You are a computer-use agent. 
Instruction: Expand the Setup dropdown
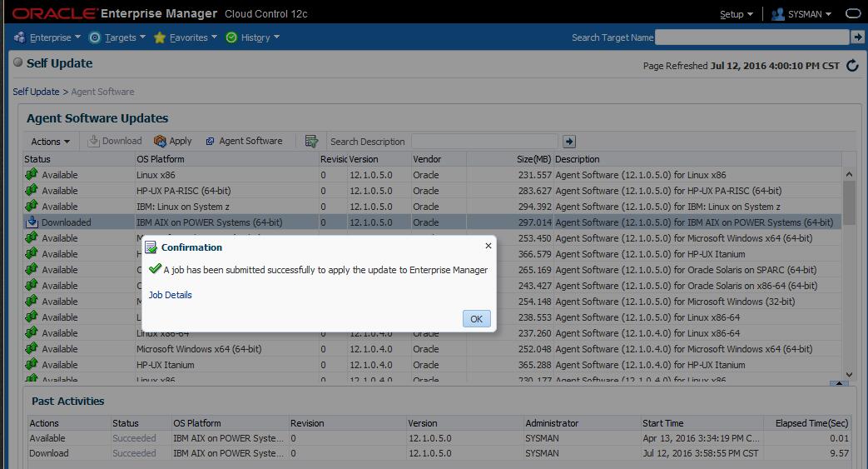(737, 14)
